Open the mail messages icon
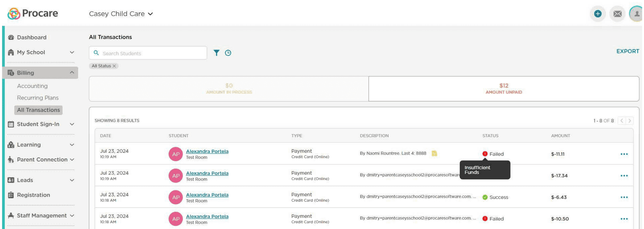The image size is (644, 229). tap(617, 14)
